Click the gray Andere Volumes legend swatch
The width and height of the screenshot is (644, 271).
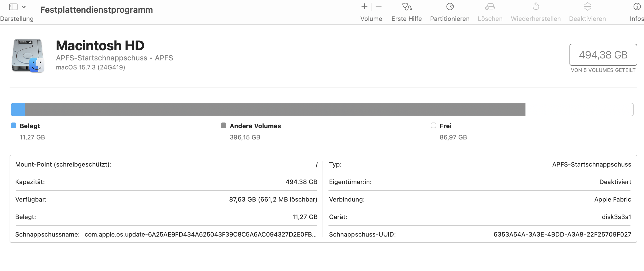224,126
